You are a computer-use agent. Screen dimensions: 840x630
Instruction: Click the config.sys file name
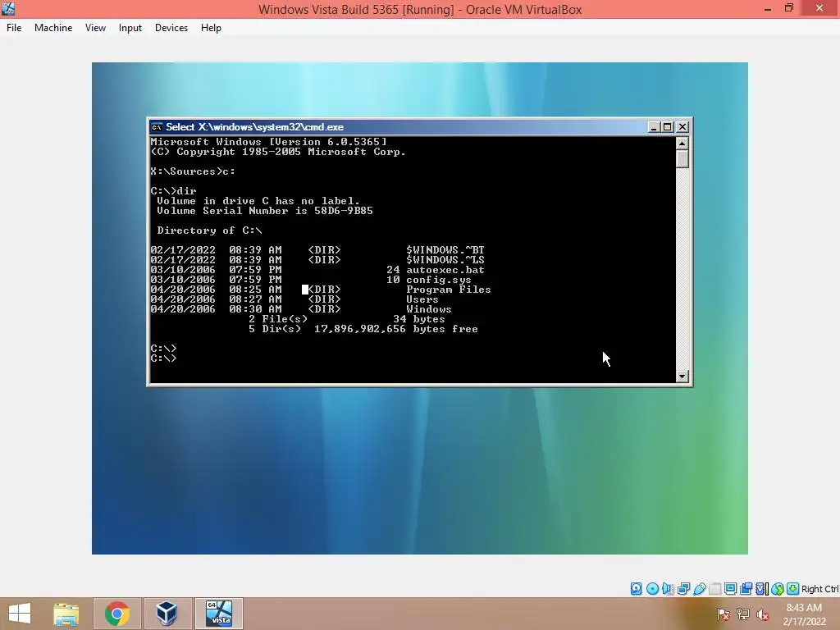click(x=439, y=280)
